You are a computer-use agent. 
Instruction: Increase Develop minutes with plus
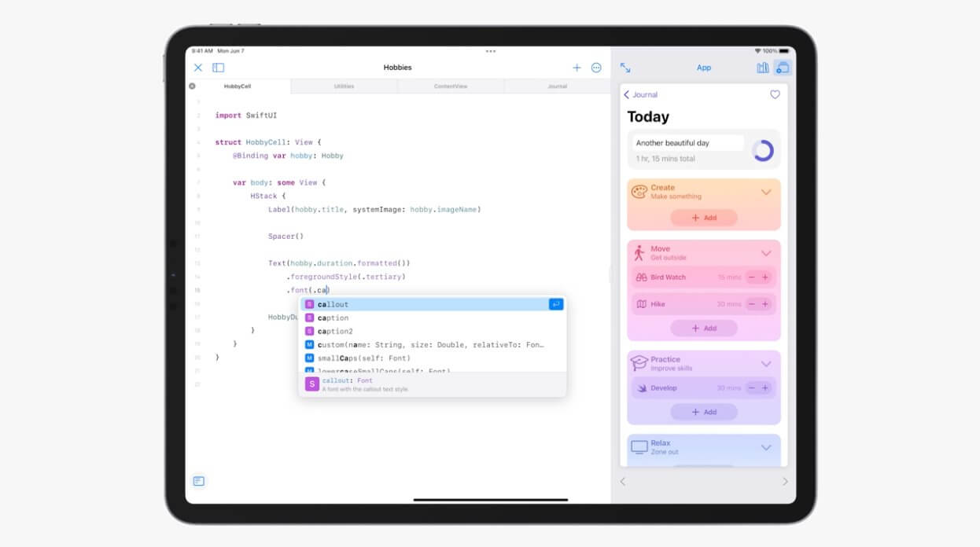pos(765,388)
